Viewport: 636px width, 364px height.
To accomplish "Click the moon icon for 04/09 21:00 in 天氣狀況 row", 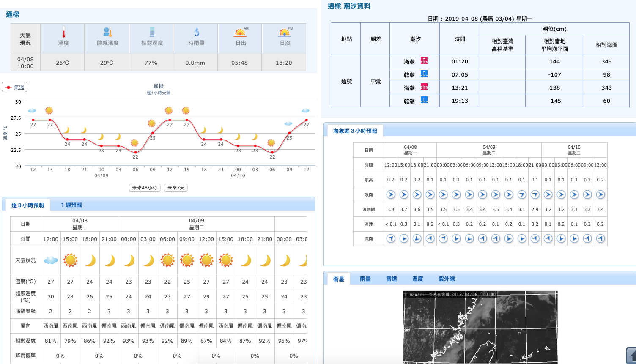I will (265, 260).
